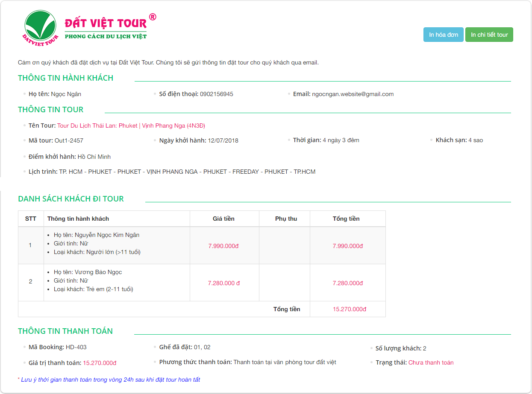Click the hotel rating '4 sao'
The width and height of the screenshot is (532, 394).
coord(476,140)
